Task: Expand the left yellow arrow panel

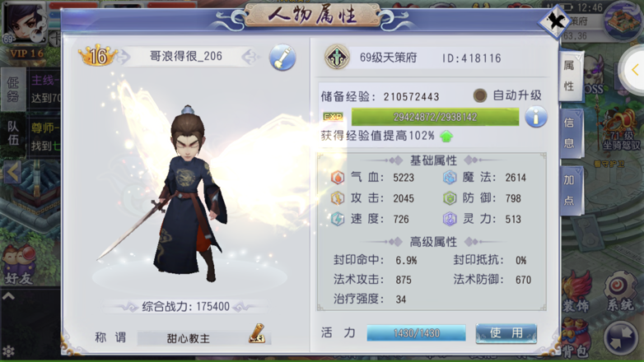Action: pyautogui.click(x=12, y=173)
